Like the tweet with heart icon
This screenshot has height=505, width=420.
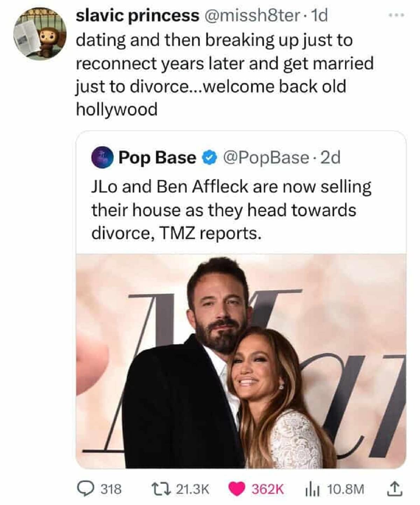coord(237,489)
